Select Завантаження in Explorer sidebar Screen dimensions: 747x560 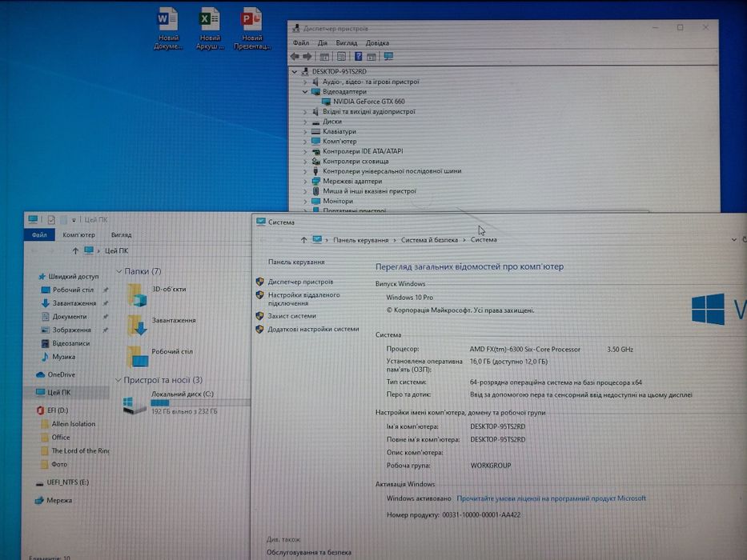point(74,303)
